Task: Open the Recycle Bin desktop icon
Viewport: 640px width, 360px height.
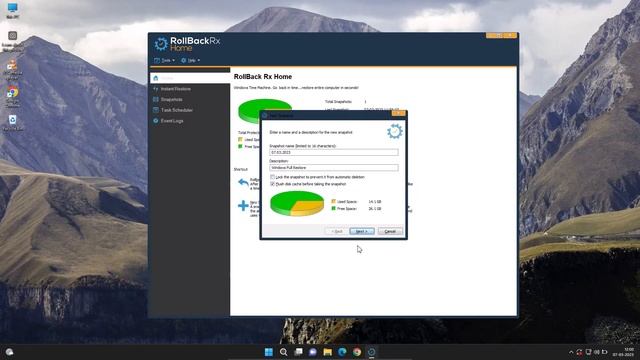Action: click(13, 122)
